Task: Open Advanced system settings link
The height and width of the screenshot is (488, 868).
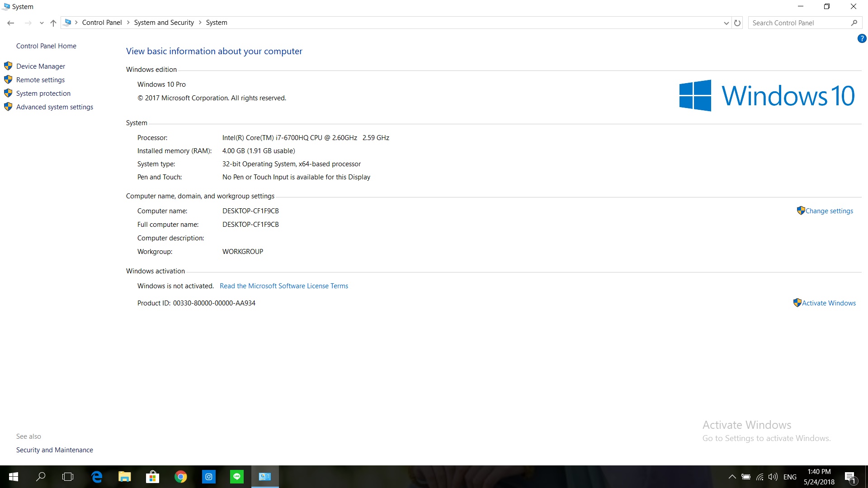Action: point(55,107)
